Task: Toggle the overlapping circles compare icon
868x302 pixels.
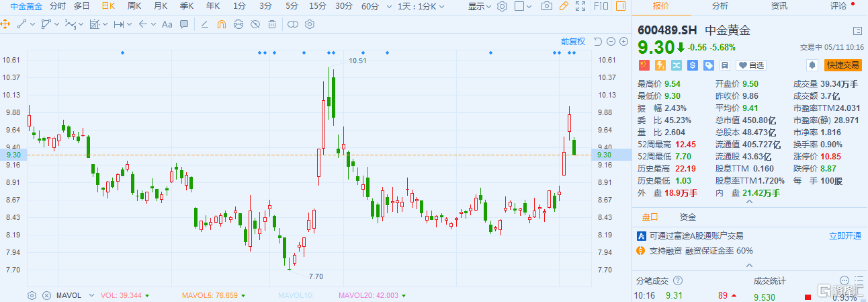Action: coord(293,24)
